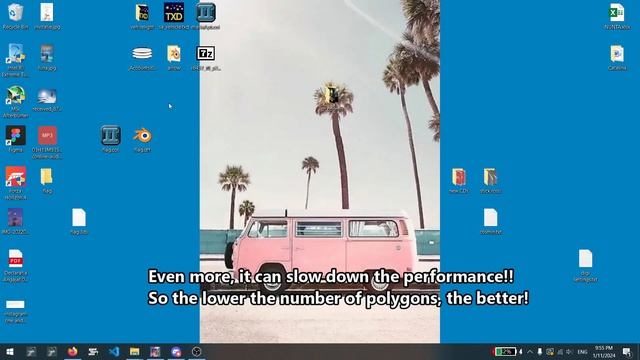640x360 pixels.
Task: Open OBS Studio from taskbar
Action: click(196, 351)
